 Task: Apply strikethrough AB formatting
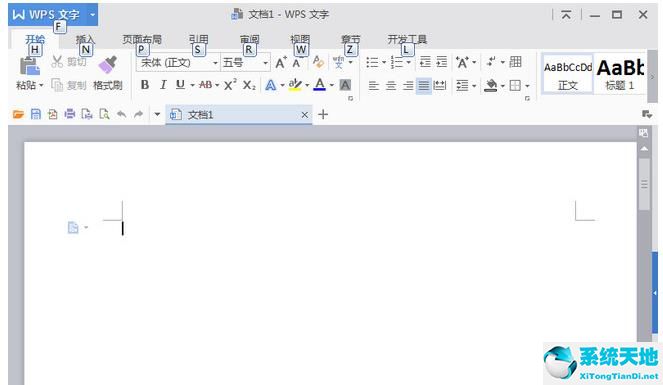pyautogui.click(x=205, y=85)
